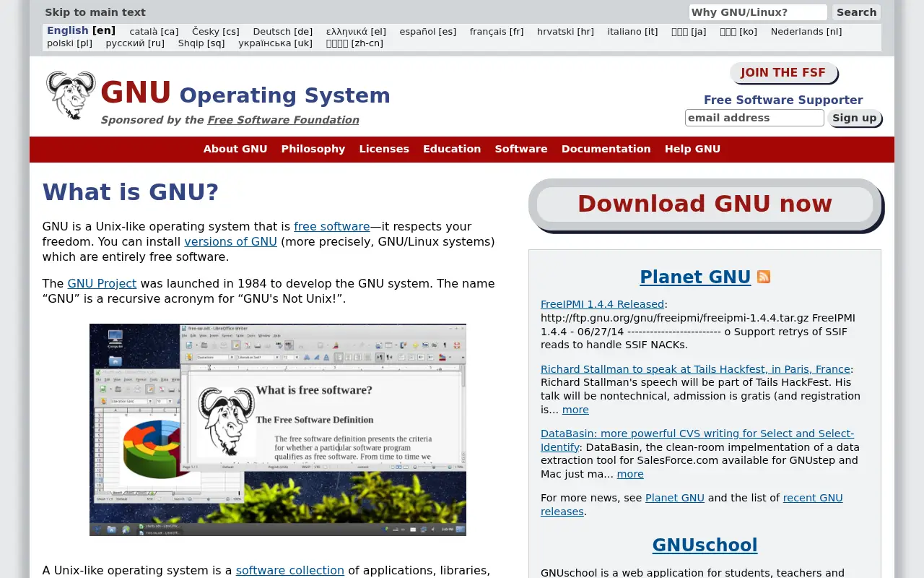Click the Download GNU now button
This screenshot has height=578, width=924.
(705, 204)
